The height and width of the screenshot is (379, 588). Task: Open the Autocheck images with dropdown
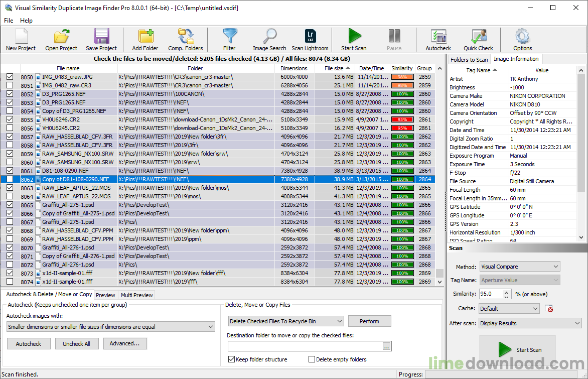point(110,327)
